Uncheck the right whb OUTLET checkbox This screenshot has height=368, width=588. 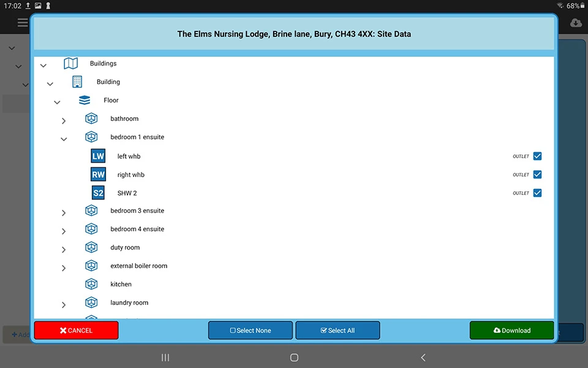pyautogui.click(x=537, y=174)
